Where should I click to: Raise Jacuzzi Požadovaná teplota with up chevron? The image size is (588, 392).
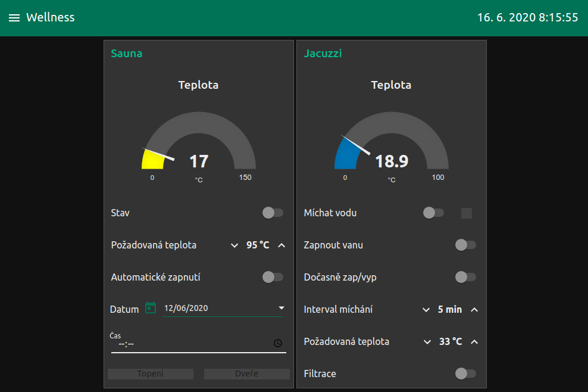click(x=474, y=341)
